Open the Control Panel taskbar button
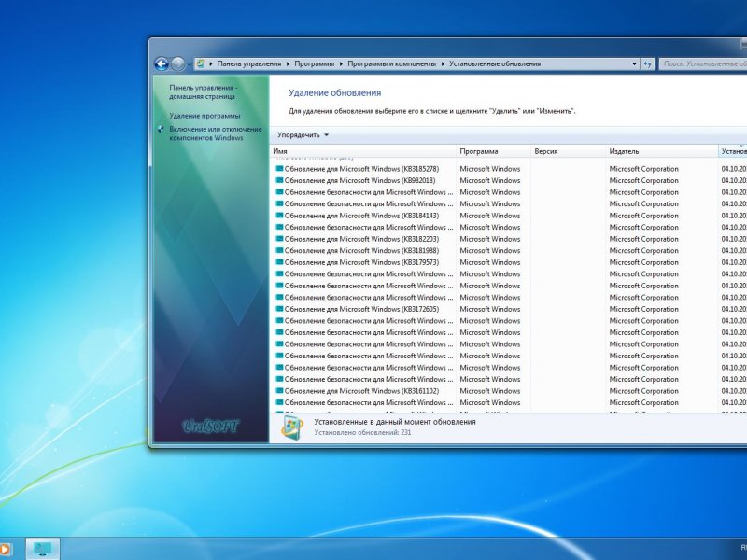This screenshot has height=560, width=747. tap(43, 549)
